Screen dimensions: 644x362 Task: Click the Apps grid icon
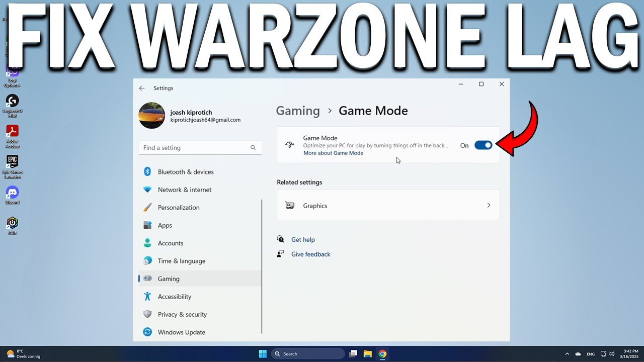147,225
